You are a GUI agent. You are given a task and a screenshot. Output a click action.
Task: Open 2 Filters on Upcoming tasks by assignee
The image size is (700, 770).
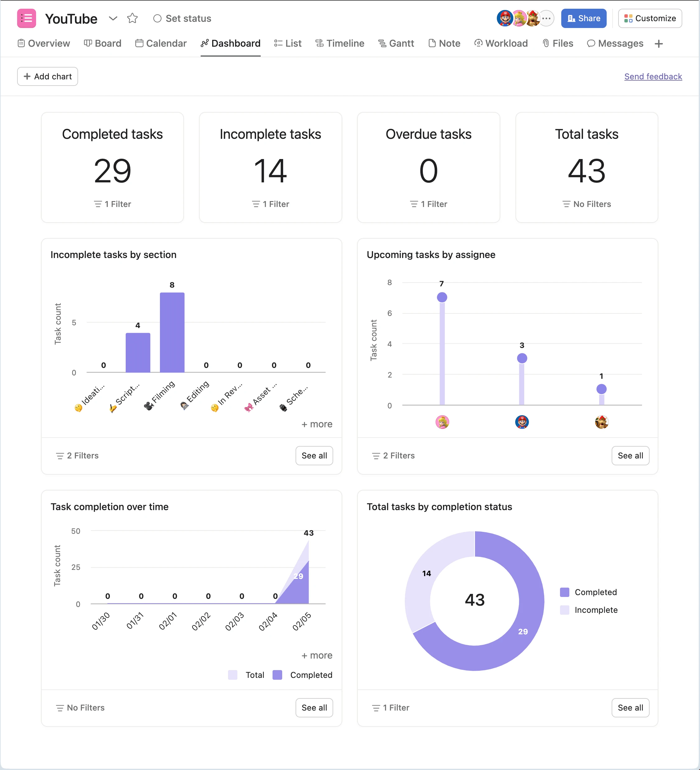coord(393,456)
